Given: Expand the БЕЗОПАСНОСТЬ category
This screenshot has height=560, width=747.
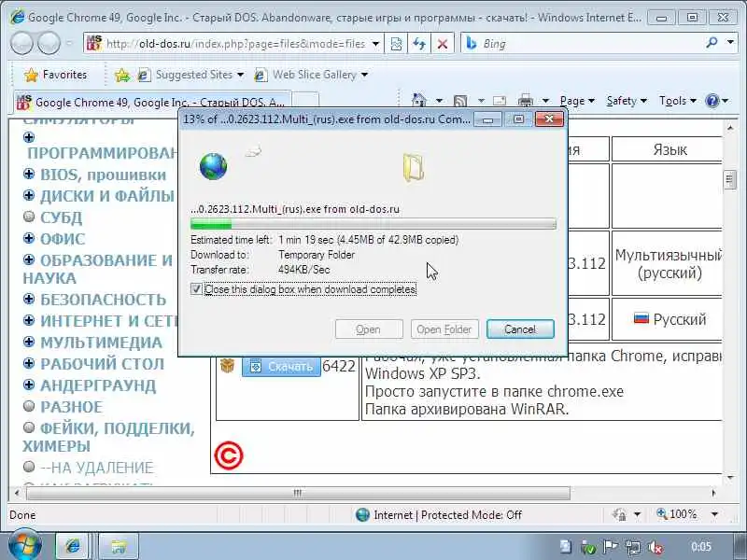Looking at the screenshot, I should [x=29, y=299].
